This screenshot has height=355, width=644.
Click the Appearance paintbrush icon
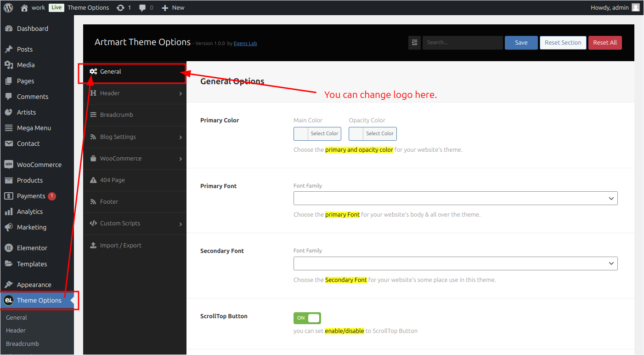coord(8,285)
